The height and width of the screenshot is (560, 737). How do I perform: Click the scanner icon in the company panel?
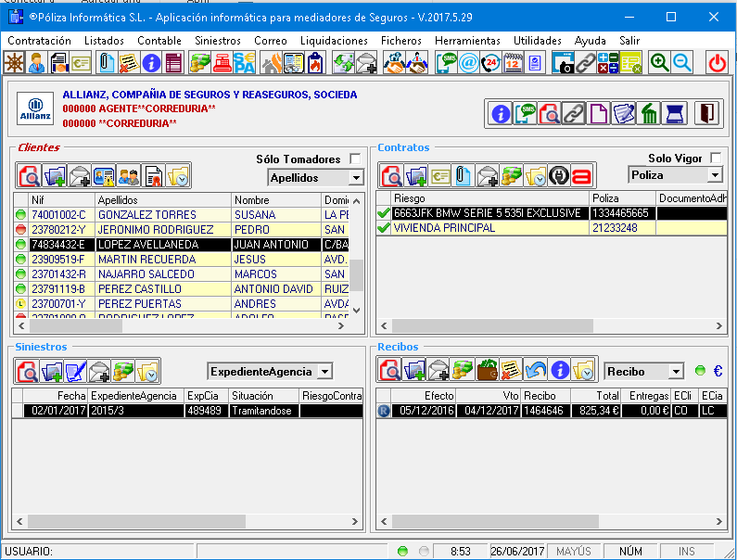pos(675,113)
